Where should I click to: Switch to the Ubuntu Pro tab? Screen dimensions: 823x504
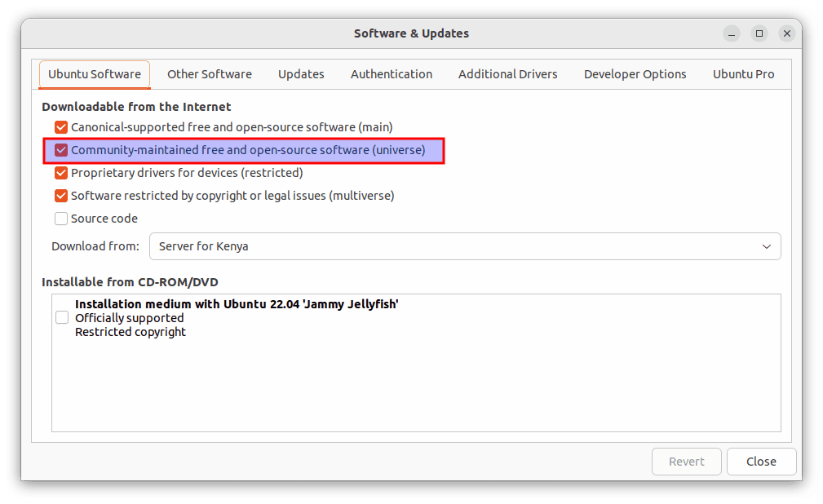click(743, 74)
